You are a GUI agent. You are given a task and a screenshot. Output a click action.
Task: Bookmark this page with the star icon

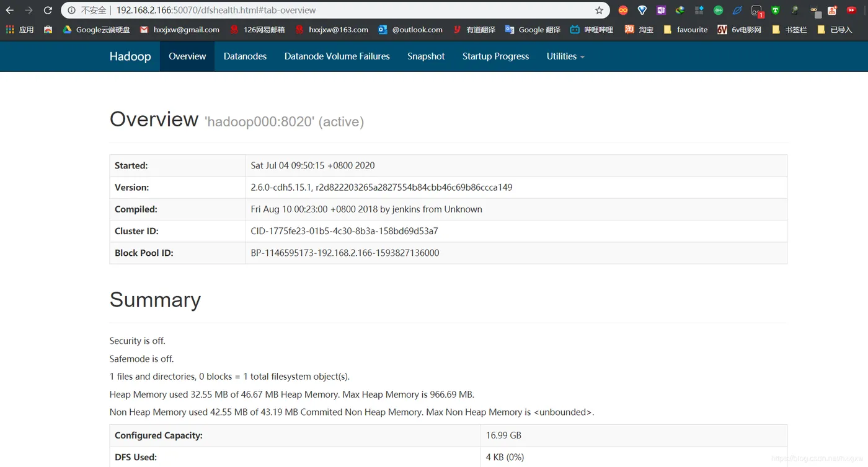tap(599, 11)
